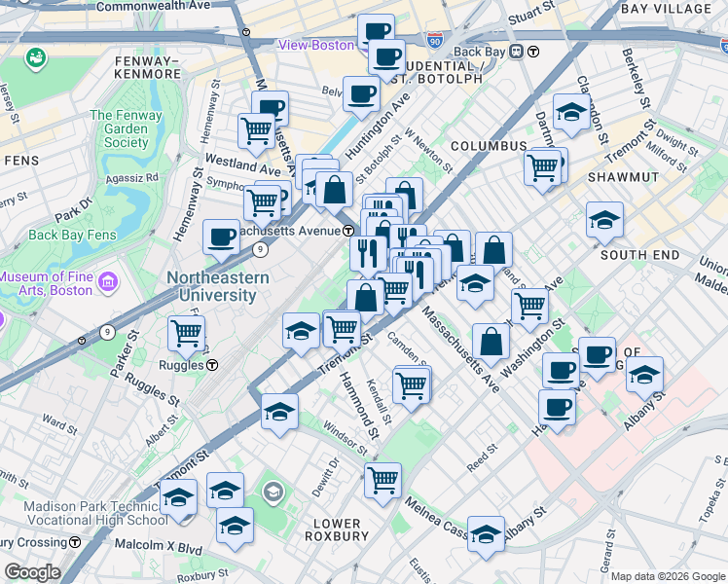Screen dimensions: 728x584
Task: Click the Malcolm X Blvd street label
Action: [159, 546]
